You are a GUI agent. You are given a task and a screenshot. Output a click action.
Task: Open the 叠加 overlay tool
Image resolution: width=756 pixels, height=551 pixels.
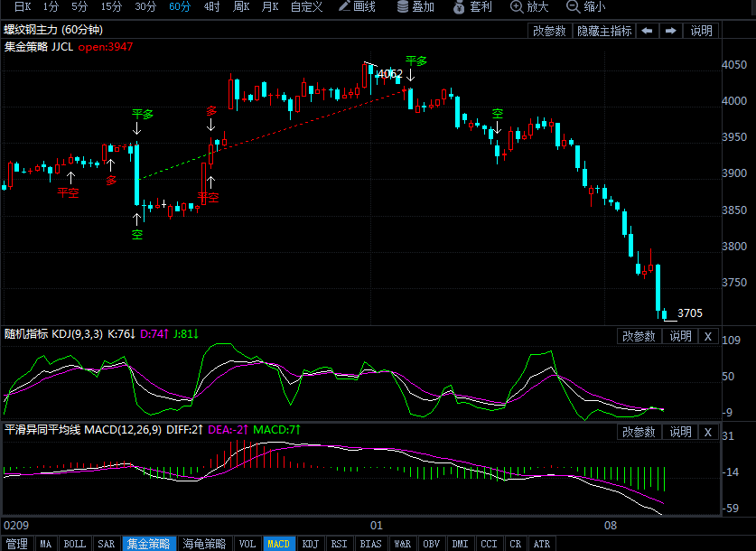coord(415,7)
